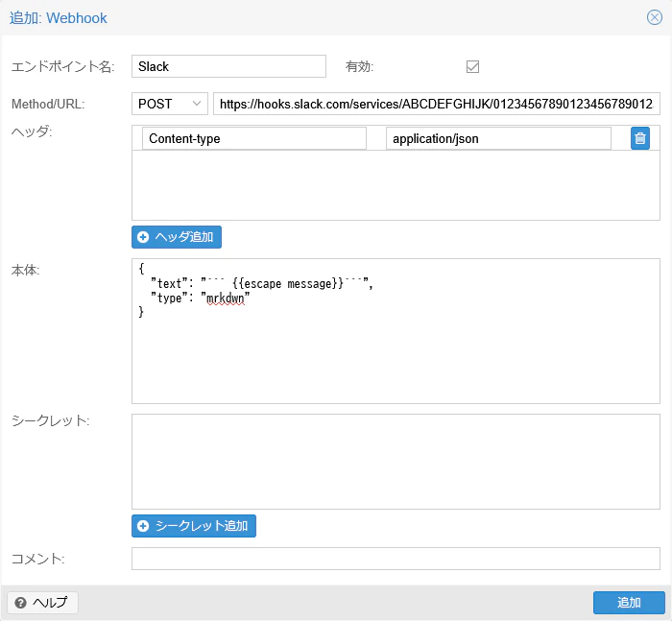
Task: Focus the エンドポイント名 field containing Slack
Action: coord(228,66)
